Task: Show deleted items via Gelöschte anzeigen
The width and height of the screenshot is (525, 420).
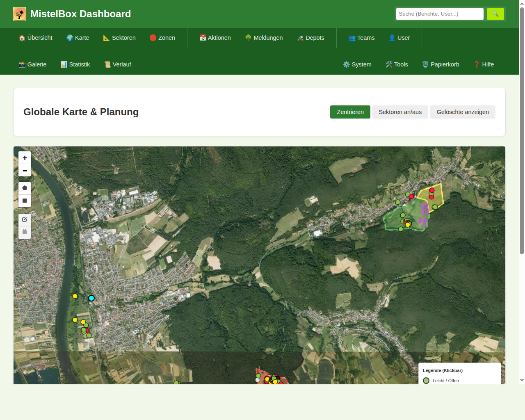Action: click(x=462, y=112)
